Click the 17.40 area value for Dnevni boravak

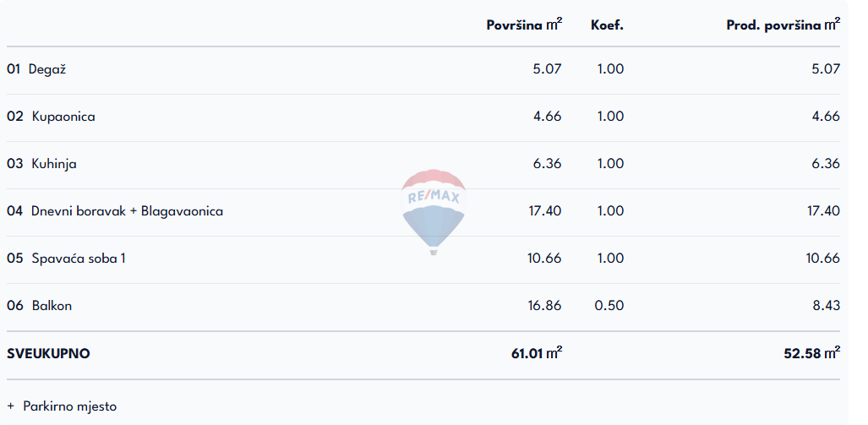(544, 211)
